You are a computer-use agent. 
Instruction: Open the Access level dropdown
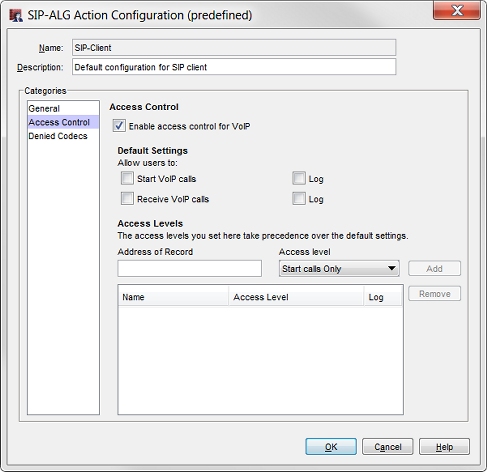[339, 269]
